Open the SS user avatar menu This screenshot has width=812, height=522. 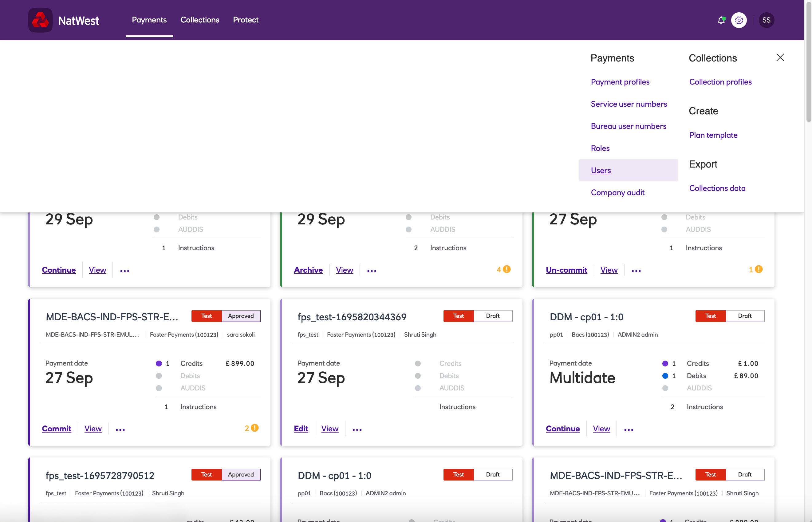tap(766, 20)
